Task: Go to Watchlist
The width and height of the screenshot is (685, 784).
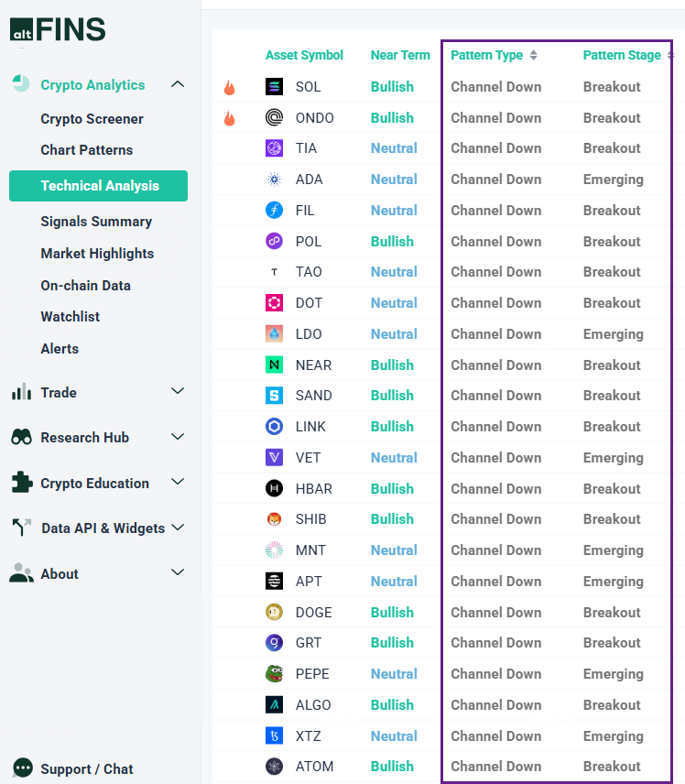Action: click(70, 317)
